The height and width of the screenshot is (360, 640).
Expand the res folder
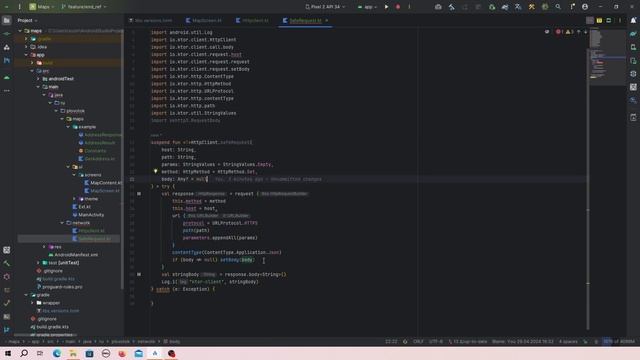[x=44, y=247]
